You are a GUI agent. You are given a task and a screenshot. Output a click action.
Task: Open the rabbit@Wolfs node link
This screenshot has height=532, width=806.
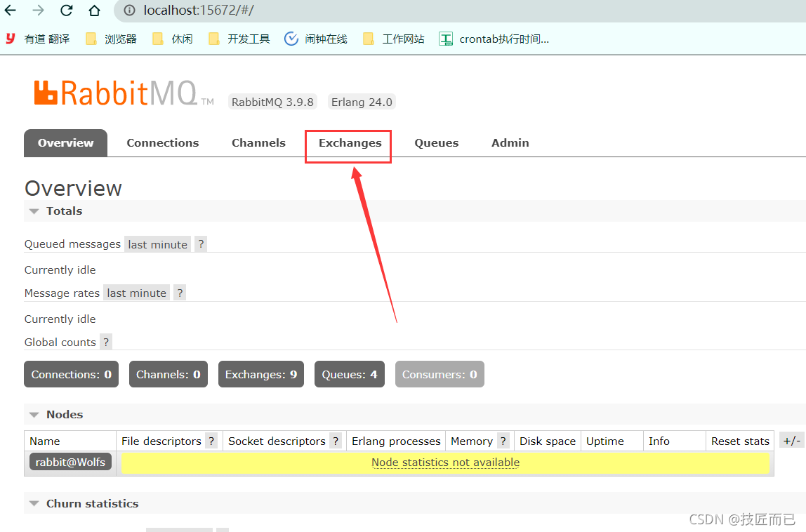click(x=70, y=462)
